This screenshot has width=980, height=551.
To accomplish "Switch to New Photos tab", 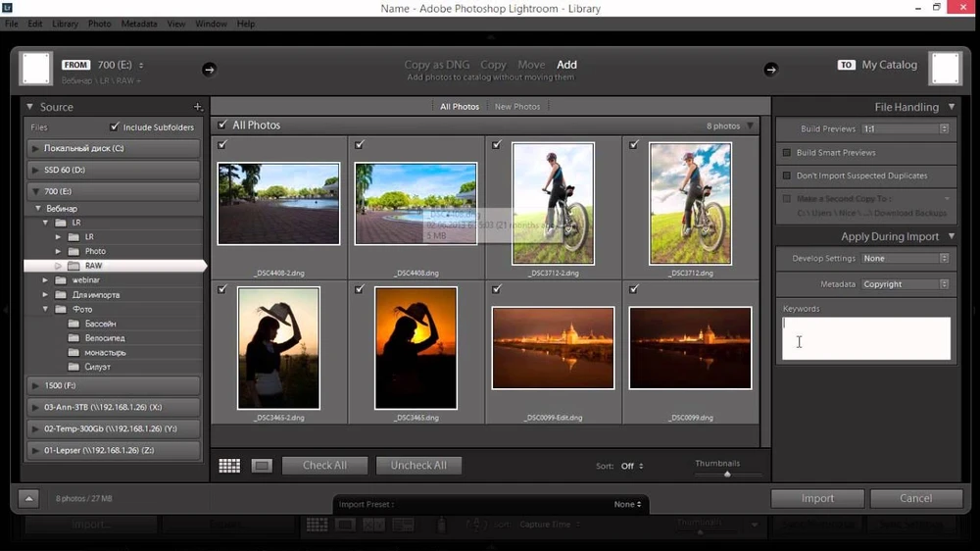I will [516, 107].
